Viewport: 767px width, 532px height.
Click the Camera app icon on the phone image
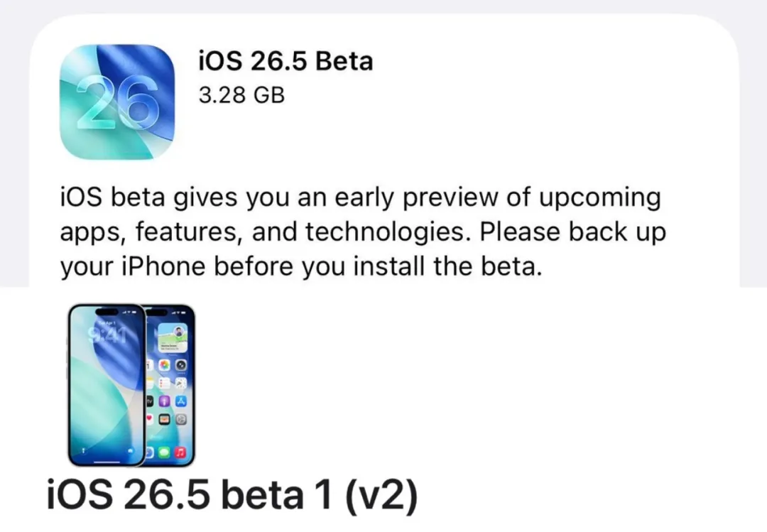tap(181, 365)
